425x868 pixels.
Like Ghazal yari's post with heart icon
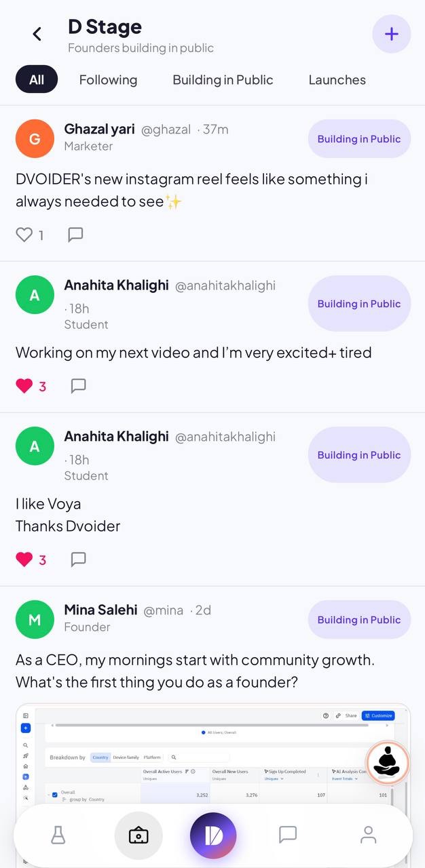click(24, 235)
